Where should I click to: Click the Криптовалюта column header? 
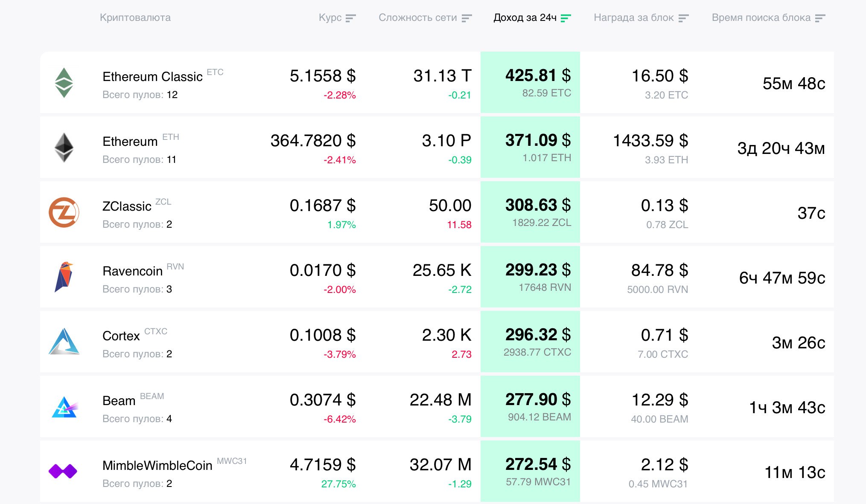(135, 17)
